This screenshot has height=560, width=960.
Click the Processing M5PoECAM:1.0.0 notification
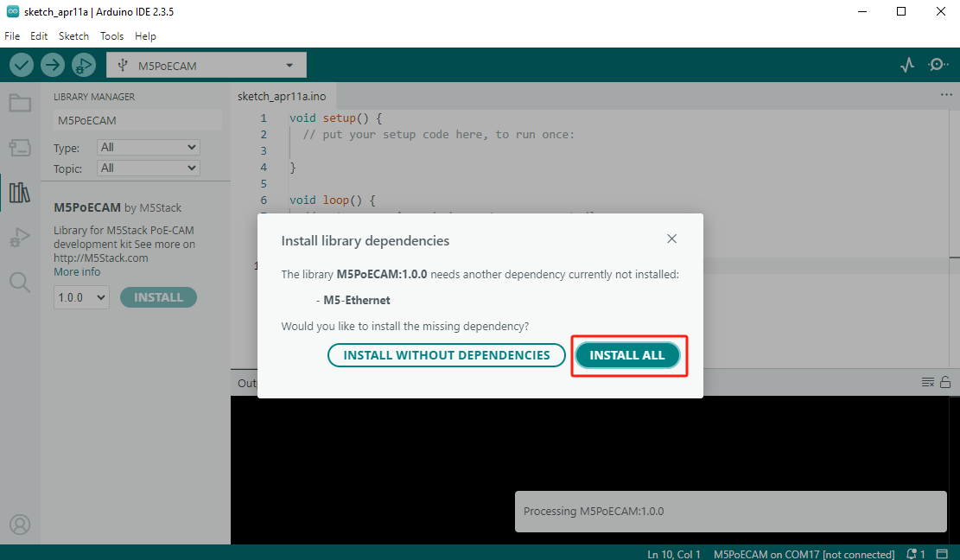pos(731,512)
